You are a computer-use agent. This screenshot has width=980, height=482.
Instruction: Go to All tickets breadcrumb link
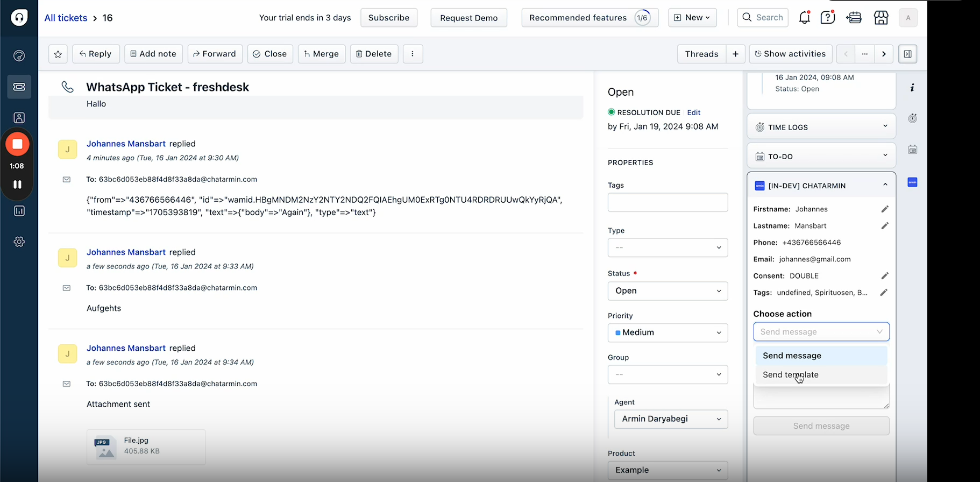66,18
